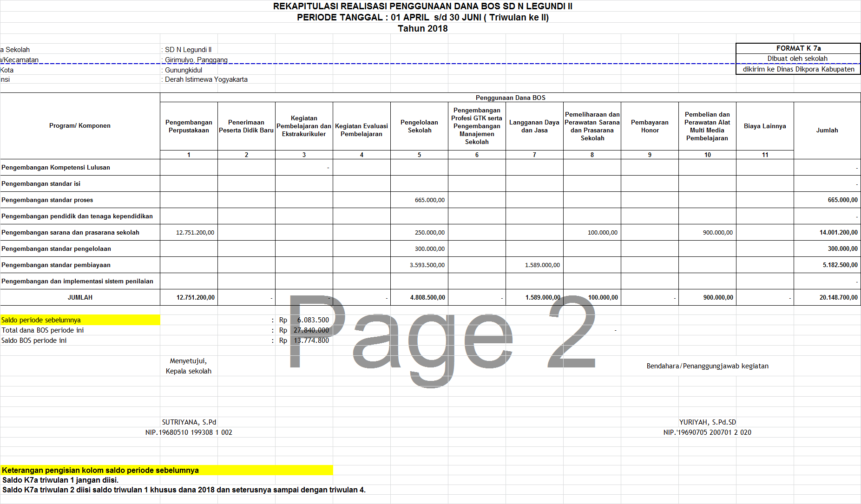Screen dimensions: 861x504
Task: Select 'Kegiatan Pembelajaran dan Ekstrakurikuler' header
Action: [x=304, y=126]
